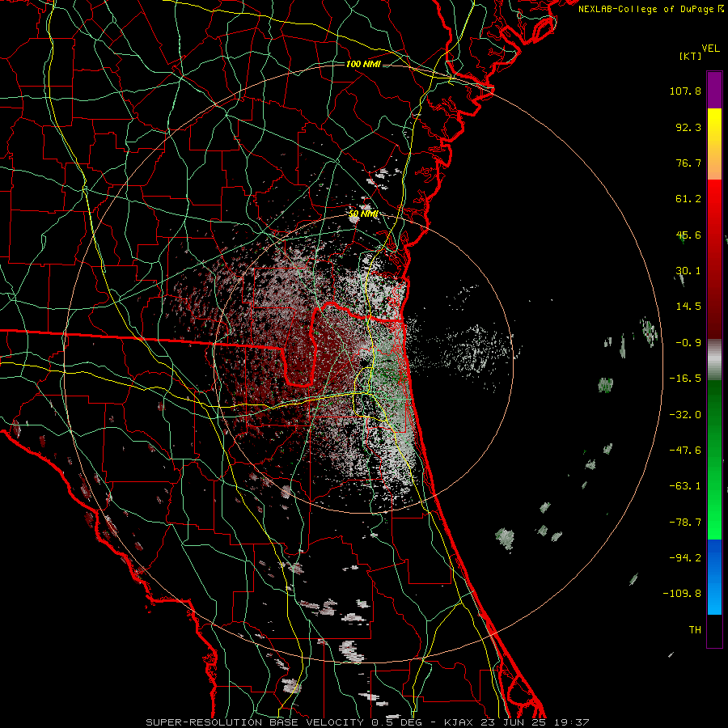Select the 30.1 legend value
The width and height of the screenshot is (728, 728).
(688, 271)
